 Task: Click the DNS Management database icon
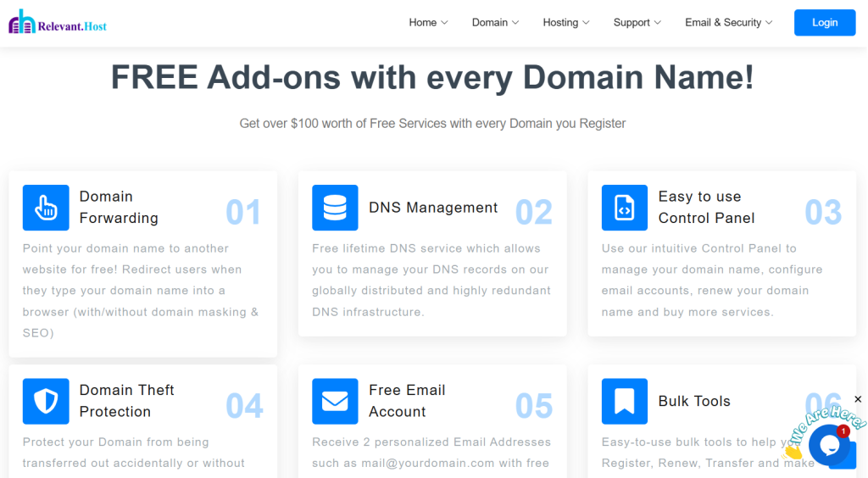pos(335,208)
